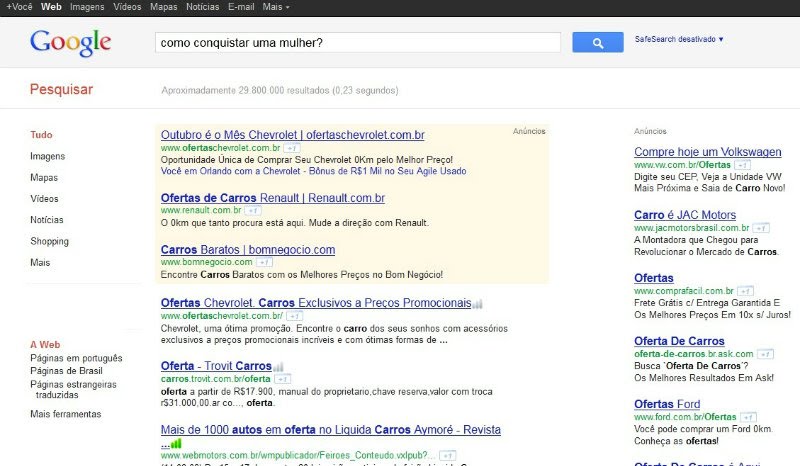
Task: Click Anúncios label in right column
Action: (x=650, y=131)
